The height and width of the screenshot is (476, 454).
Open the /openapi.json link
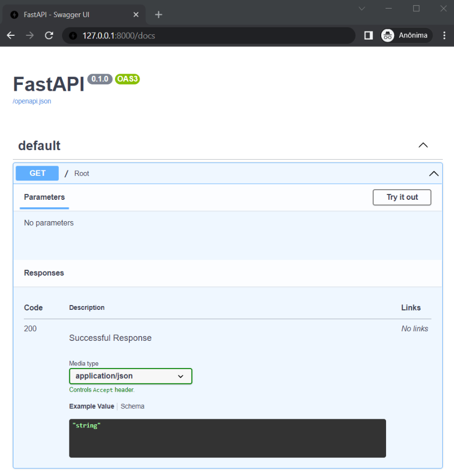[x=32, y=101]
